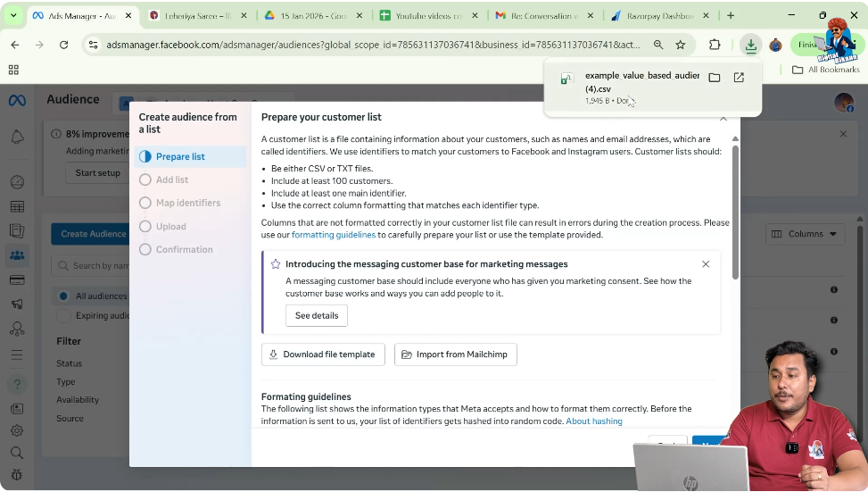Open formatting guidelines link
Screen dimensions: 868x492
point(334,235)
